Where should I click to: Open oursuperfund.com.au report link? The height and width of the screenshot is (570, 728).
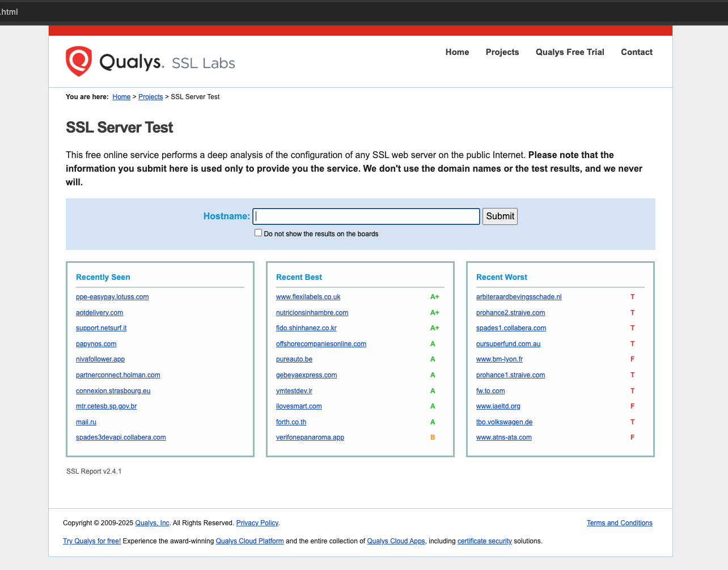point(508,344)
